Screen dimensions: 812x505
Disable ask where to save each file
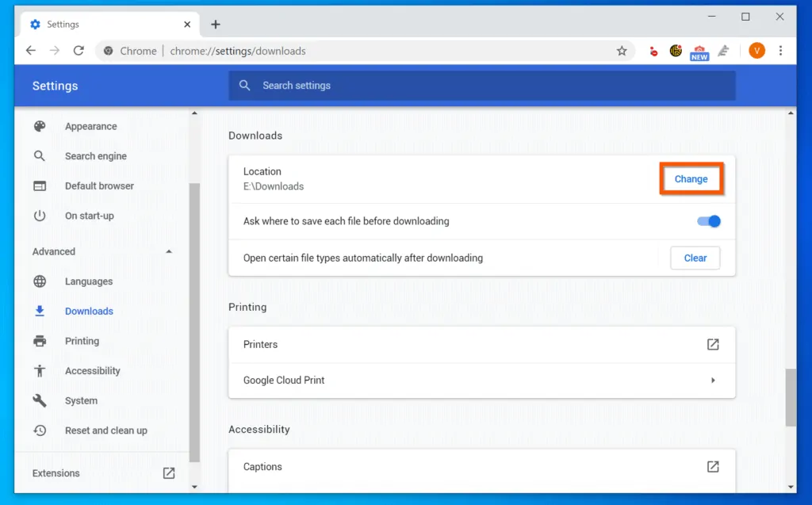[x=708, y=222]
